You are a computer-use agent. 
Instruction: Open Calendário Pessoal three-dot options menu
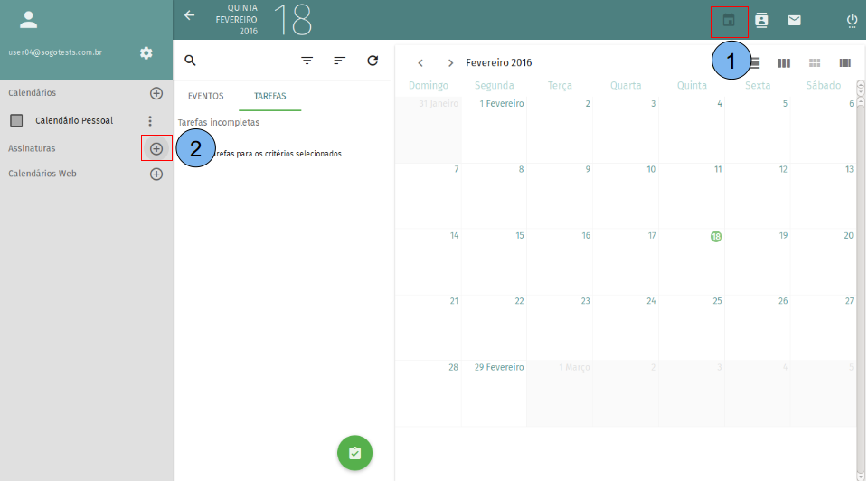point(150,120)
